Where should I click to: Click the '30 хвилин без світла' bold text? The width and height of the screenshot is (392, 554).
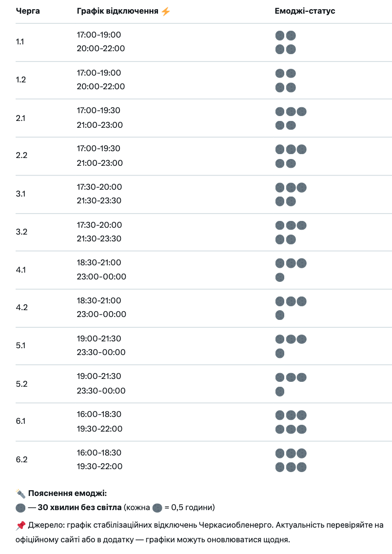(x=79, y=507)
